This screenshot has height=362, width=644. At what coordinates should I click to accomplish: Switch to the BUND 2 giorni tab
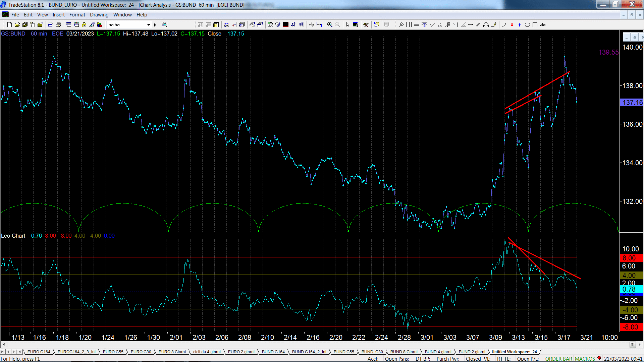coord(472,352)
